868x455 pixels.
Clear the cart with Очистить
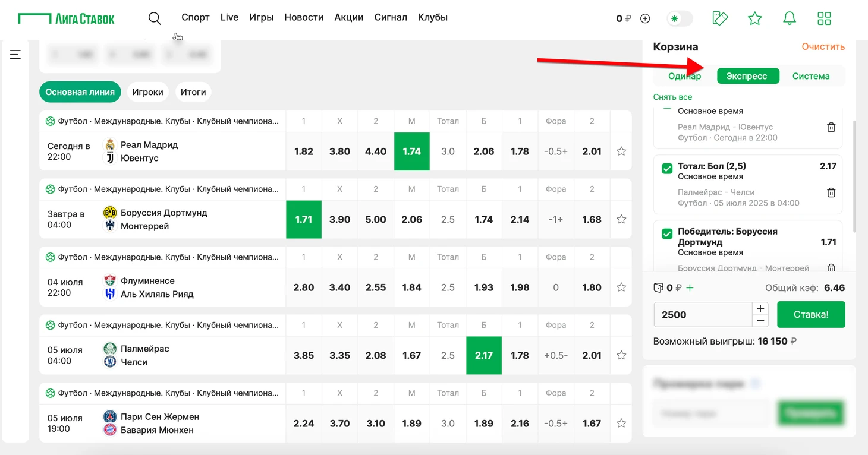(823, 47)
